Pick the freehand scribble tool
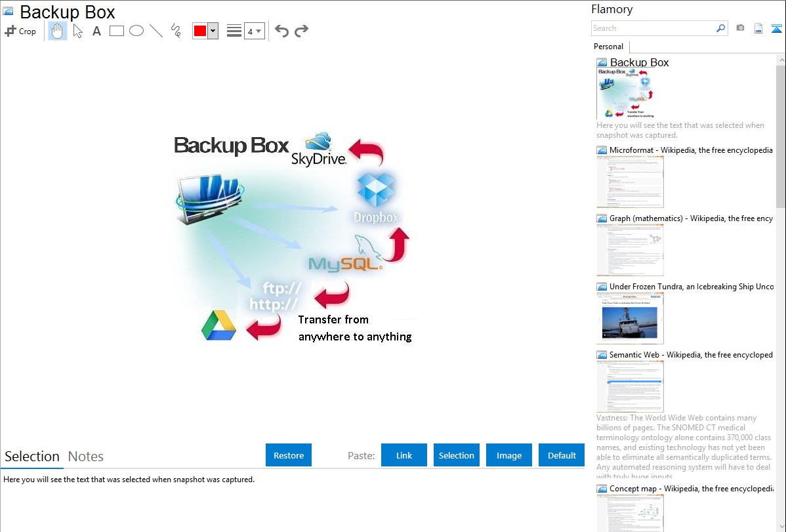Image resolution: width=786 pixels, height=532 pixels. [x=176, y=31]
